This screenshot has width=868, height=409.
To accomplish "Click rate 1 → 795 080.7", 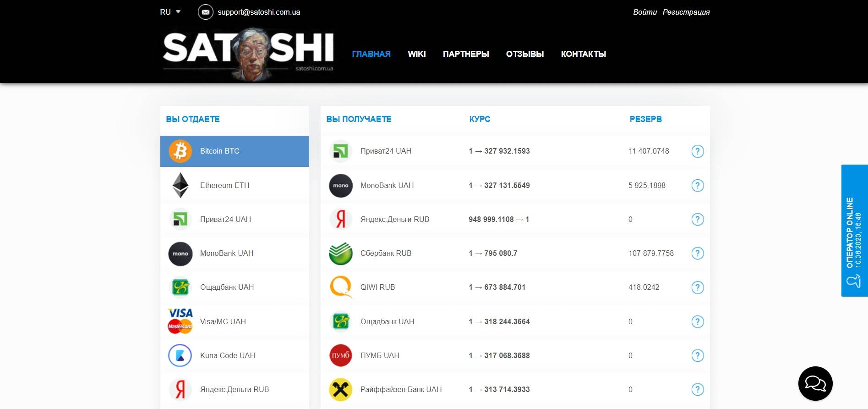I will tap(493, 253).
